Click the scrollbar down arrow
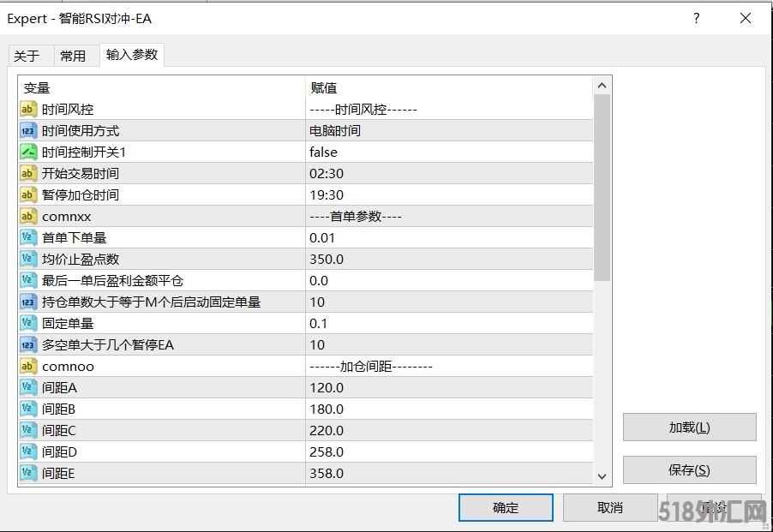The height and width of the screenshot is (532, 773). (x=602, y=476)
